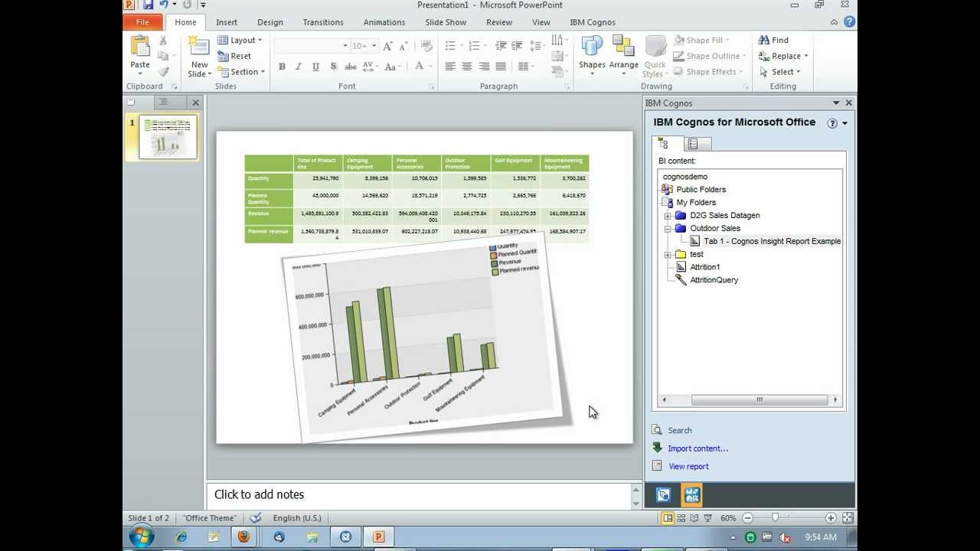The height and width of the screenshot is (551, 980).
Task: Switch to the Design tab
Action: pos(270,22)
